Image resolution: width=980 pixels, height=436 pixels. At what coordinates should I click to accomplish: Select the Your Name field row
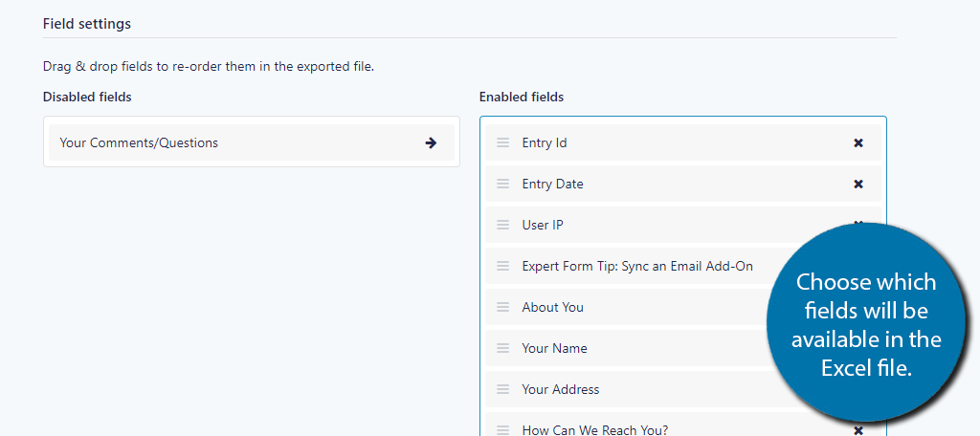tap(626, 348)
